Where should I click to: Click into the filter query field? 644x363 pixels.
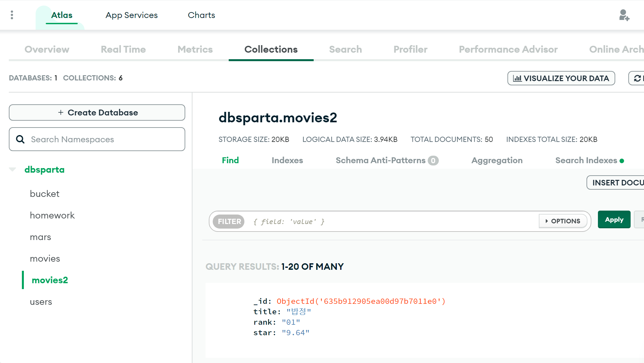(392, 221)
